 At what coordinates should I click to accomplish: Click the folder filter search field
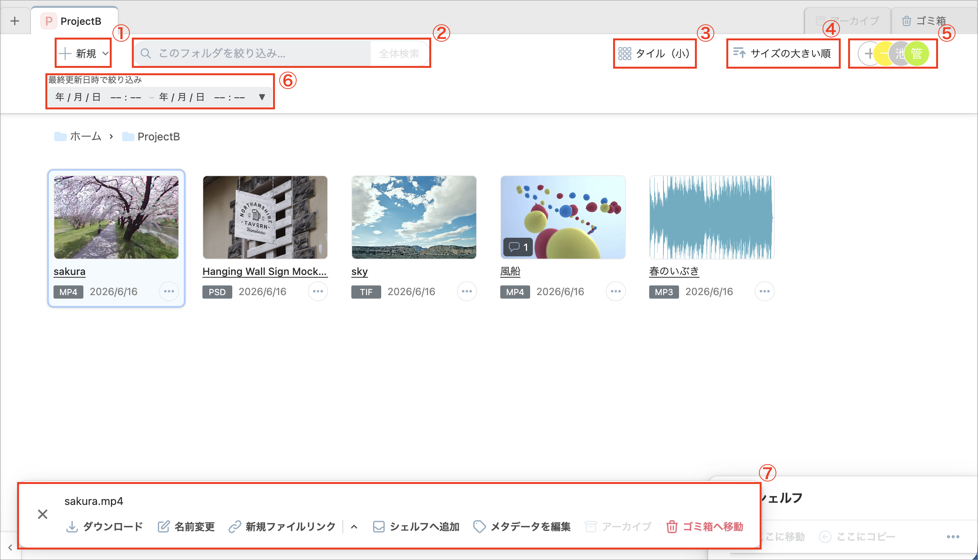[x=252, y=53]
